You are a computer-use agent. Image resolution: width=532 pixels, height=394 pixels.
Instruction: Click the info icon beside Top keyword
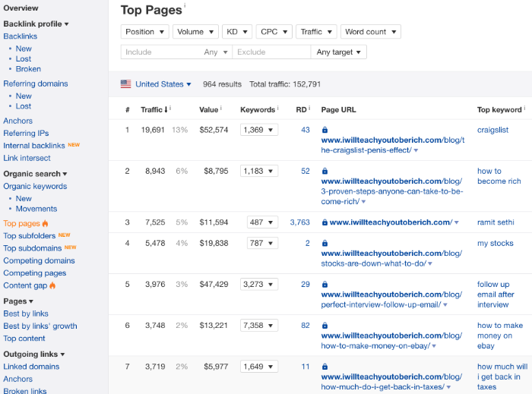[524, 108]
